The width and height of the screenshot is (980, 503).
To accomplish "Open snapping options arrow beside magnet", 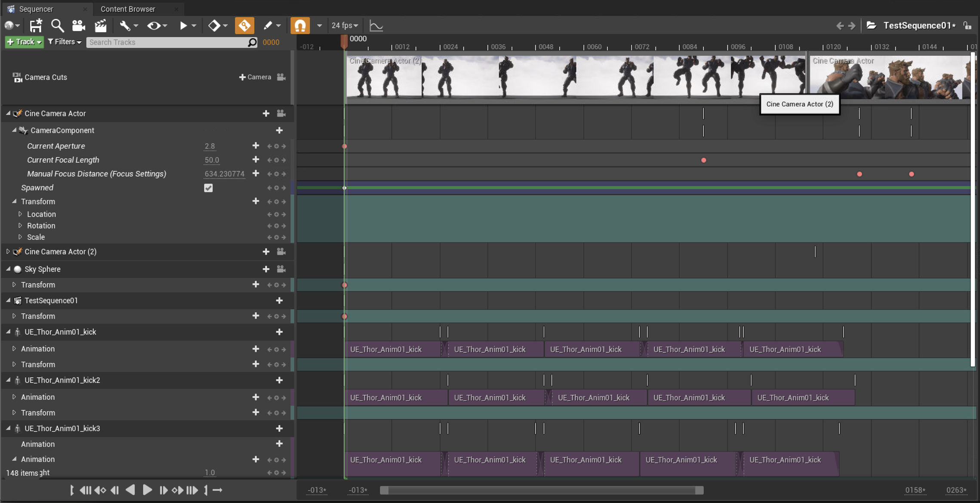I will point(319,26).
